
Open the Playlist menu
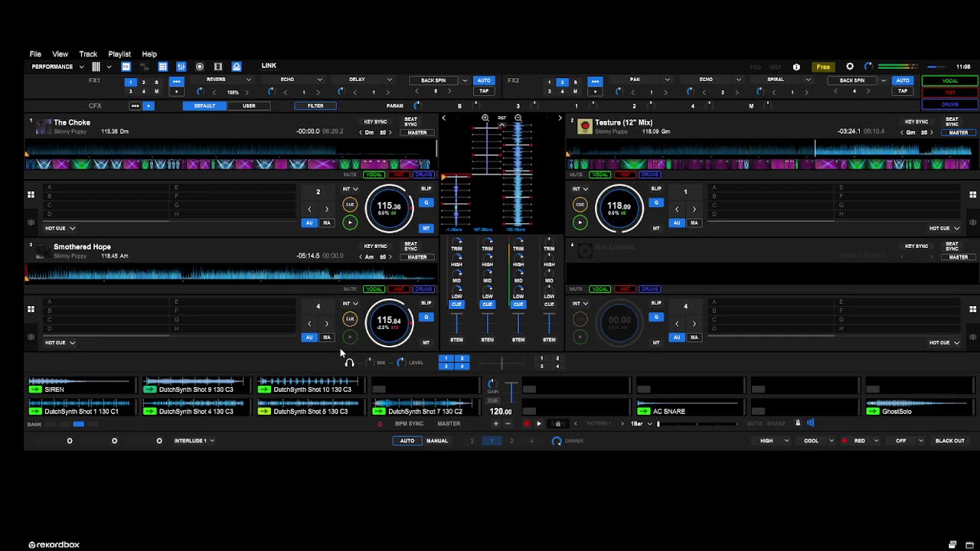[x=119, y=54]
